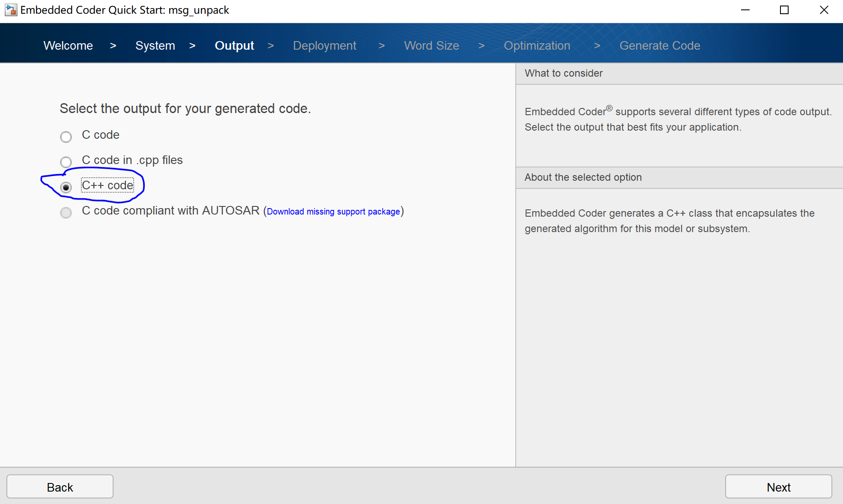Jump to the Generate Code step
843x504 pixels.
pyautogui.click(x=660, y=45)
